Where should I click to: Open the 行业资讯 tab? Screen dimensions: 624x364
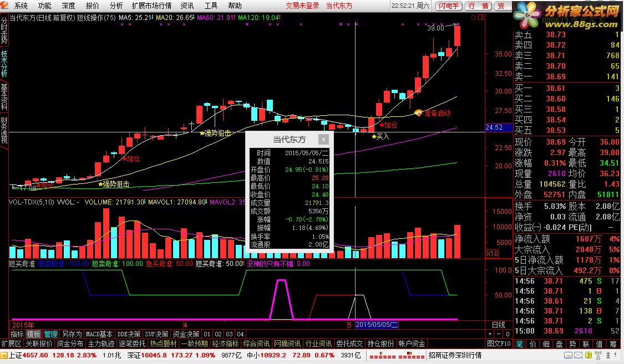pyautogui.click(x=318, y=344)
